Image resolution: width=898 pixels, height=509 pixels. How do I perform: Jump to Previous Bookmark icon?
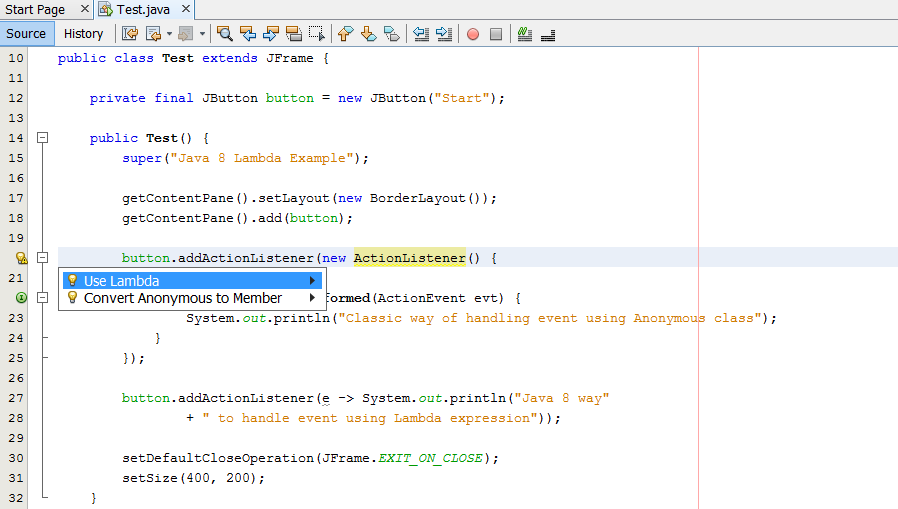point(345,34)
